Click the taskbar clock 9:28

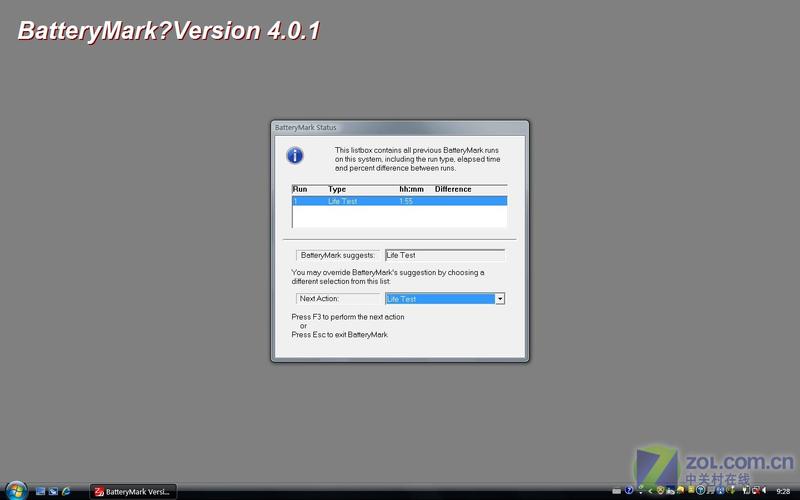point(783,491)
